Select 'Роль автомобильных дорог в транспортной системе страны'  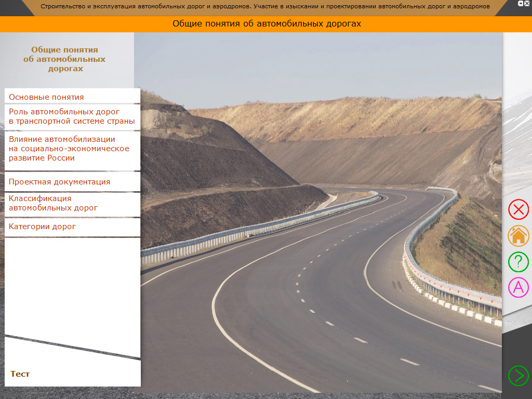(x=72, y=116)
